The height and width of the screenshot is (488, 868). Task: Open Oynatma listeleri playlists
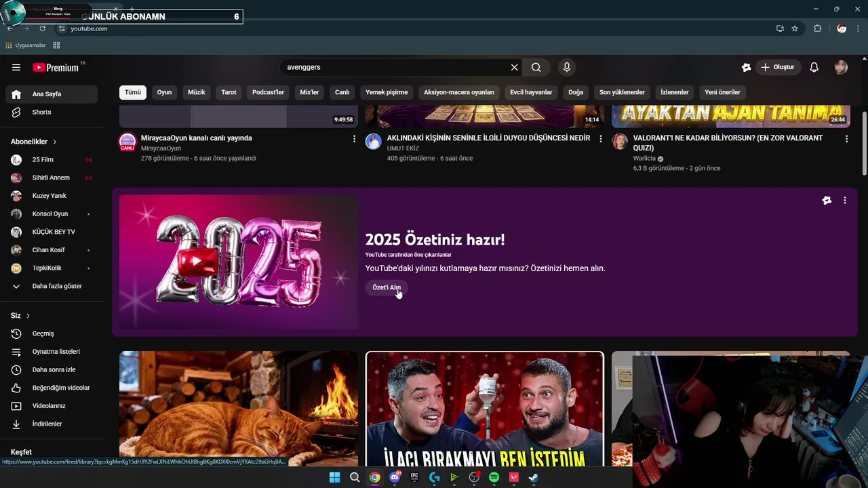52,352
